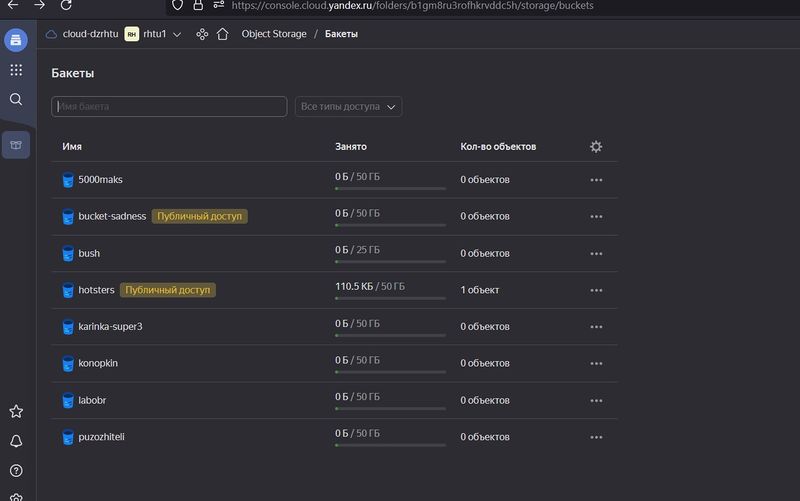Open table column settings gear icon
800x501 pixels.
click(596, 146)
